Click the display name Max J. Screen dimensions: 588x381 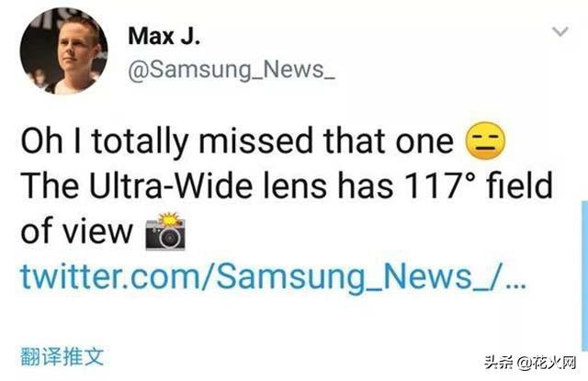pyautogui.click(x=164, y=36)
